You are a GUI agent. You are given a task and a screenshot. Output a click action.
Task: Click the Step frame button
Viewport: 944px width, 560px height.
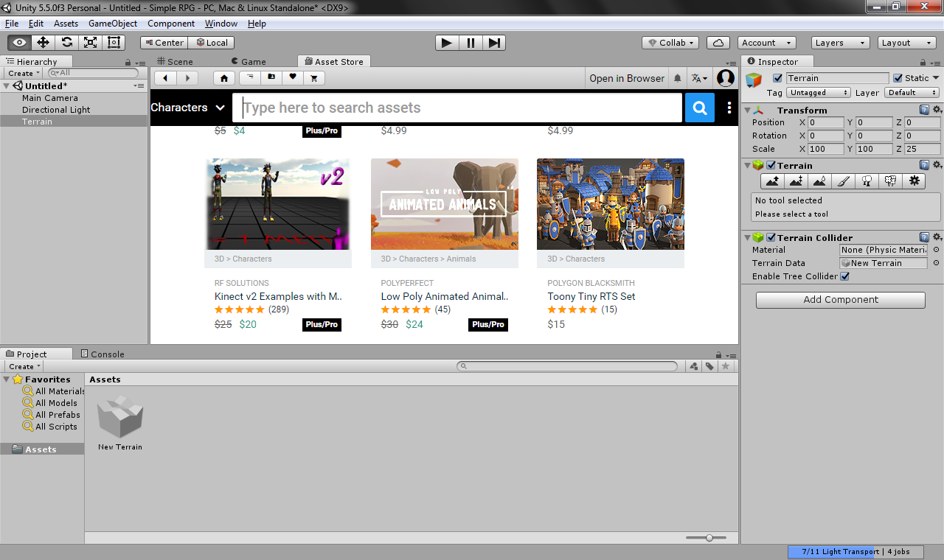coord(494,43)
